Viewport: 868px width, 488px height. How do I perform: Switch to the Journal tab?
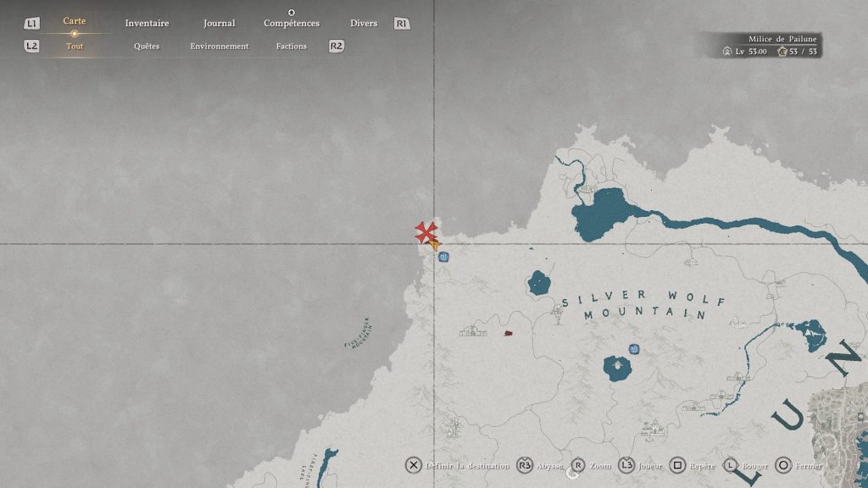point(220,24)
